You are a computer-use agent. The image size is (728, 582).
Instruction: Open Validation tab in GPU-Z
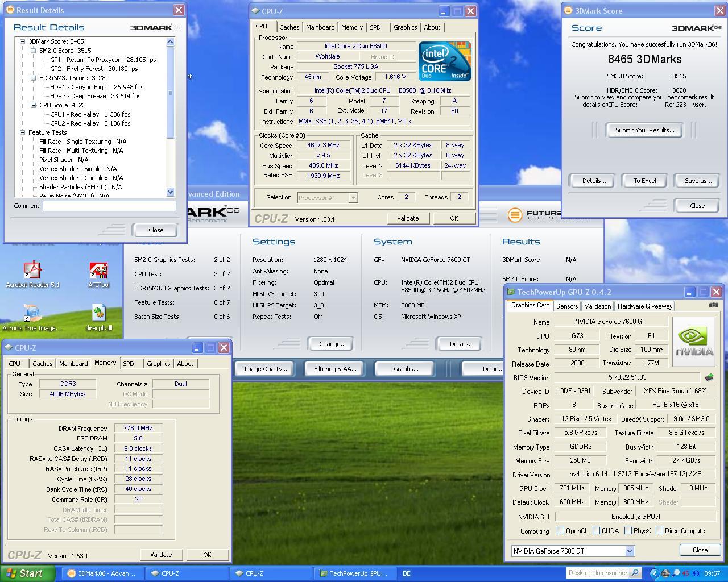597,306
